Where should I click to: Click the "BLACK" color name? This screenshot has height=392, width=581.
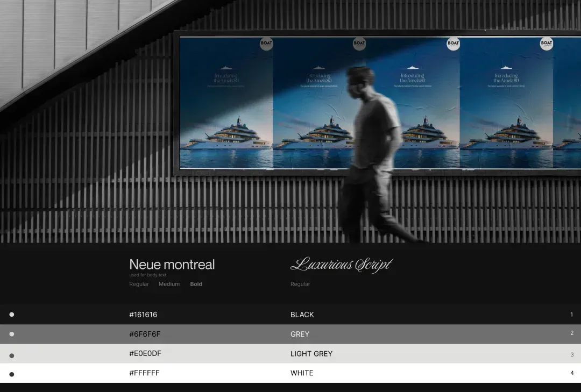302,315
